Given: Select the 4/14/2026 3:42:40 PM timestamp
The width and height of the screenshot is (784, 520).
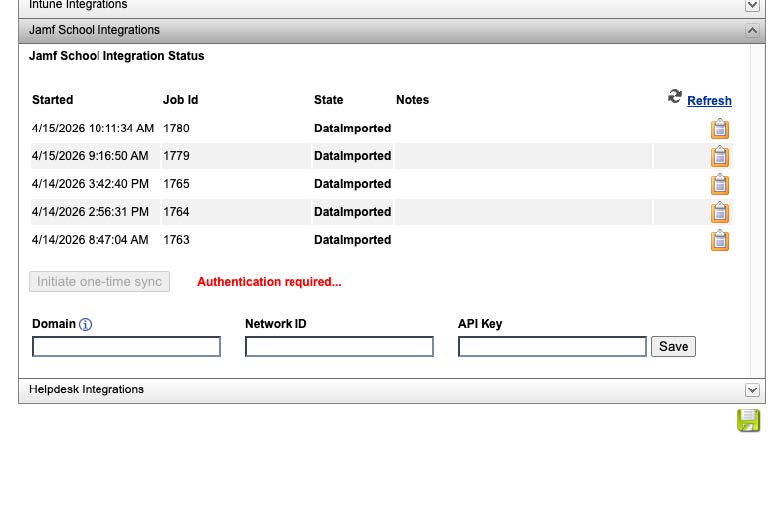Looking at the screenshot, I should 90,184.
